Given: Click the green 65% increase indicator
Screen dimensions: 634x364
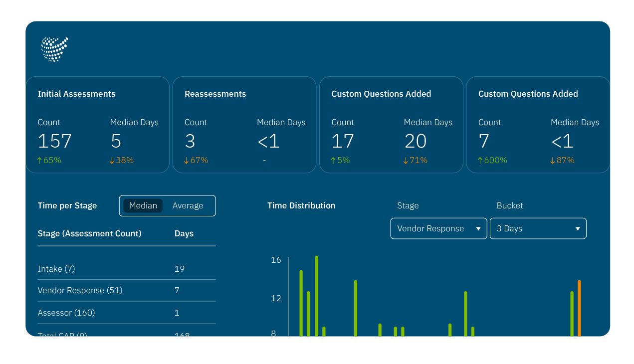Looking at the screenshot, I should [x=49, y=160].
